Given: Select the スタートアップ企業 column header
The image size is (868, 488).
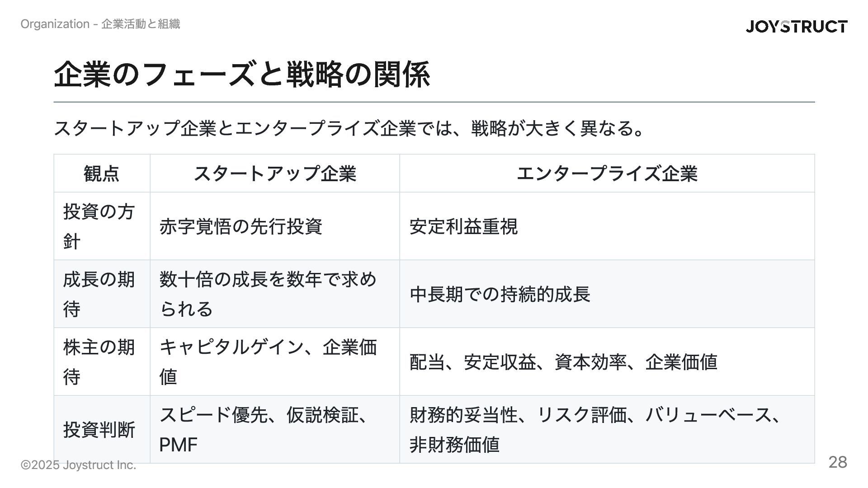Looking at the screenshot, I should tap(275, 174).
